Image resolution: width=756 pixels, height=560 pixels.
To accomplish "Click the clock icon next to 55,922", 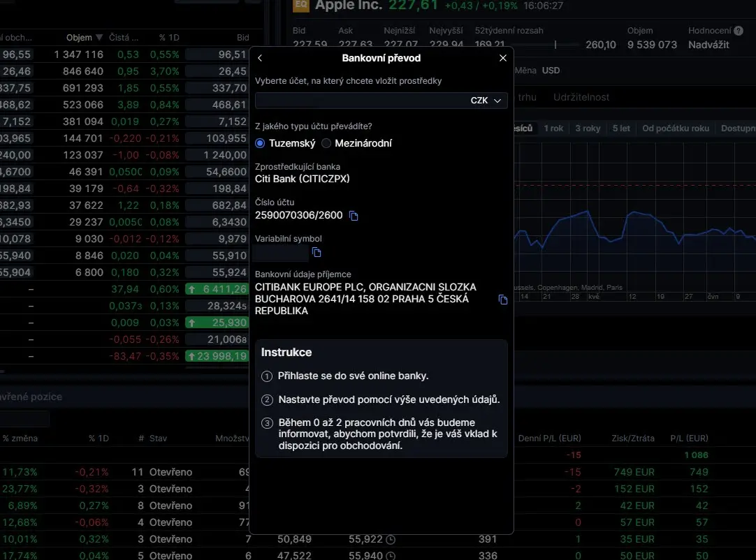I will coord(391,539).
